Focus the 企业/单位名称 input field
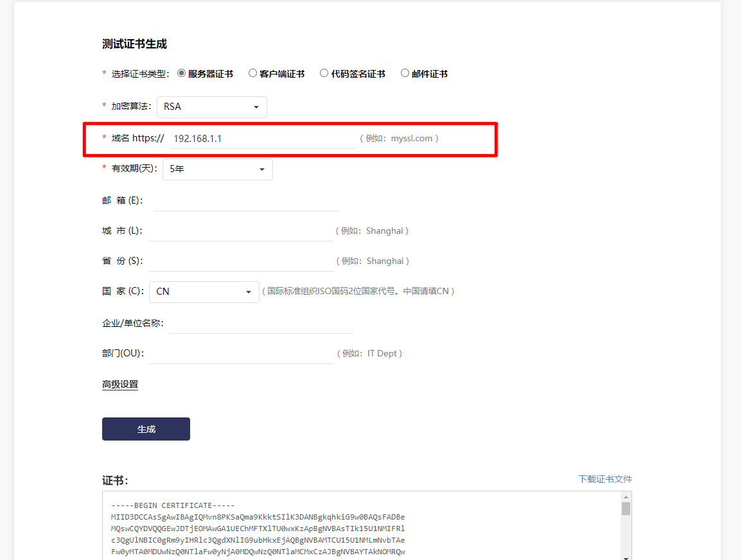This screenshot has width=742, height=560. 261,324
